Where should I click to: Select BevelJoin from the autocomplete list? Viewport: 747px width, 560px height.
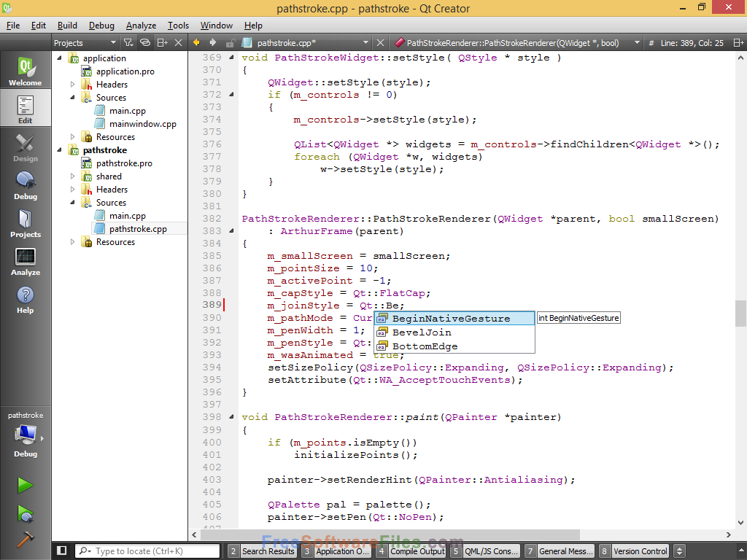click(x=422, y=332)
